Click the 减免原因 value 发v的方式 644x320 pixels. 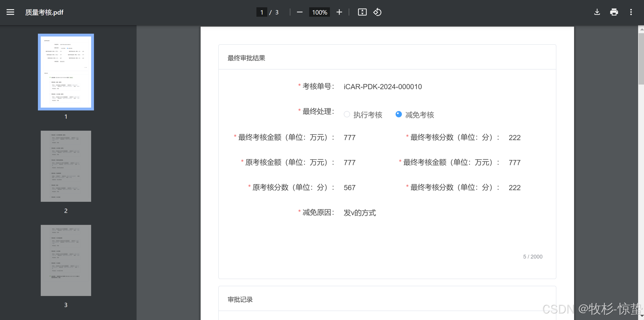click(360, 213)
